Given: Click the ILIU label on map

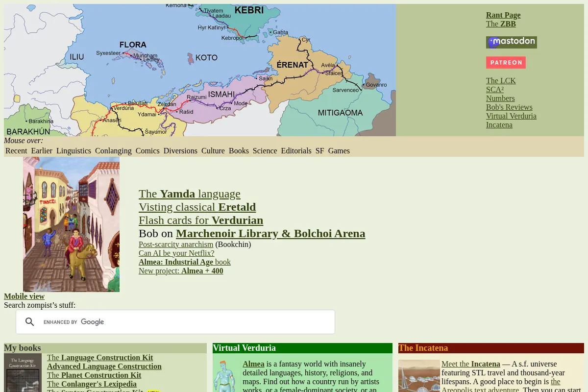Looking at the screenshot, I should [x=77, y=57].
